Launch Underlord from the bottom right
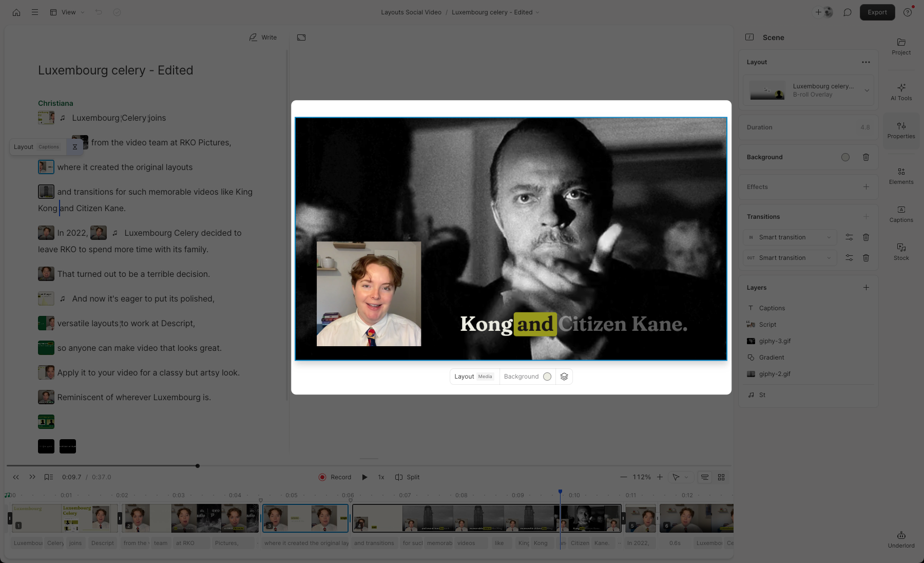 tap(901, 538)
